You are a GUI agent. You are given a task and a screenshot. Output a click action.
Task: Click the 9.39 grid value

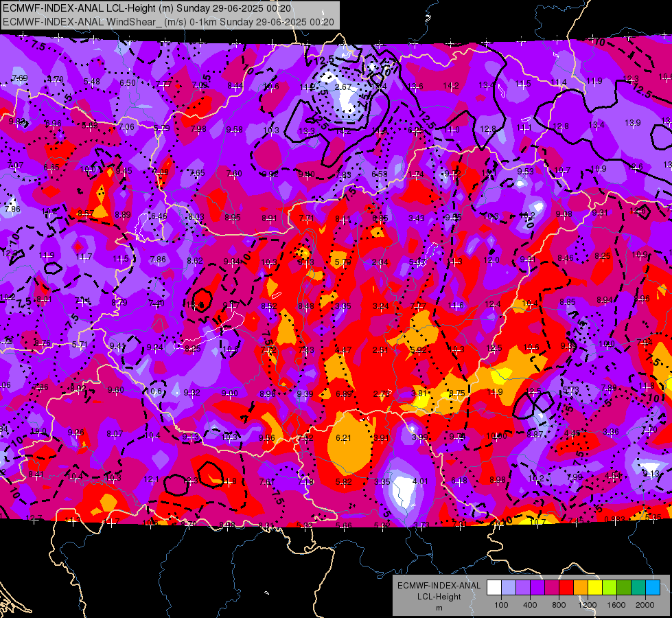click(x=305, y=393)
